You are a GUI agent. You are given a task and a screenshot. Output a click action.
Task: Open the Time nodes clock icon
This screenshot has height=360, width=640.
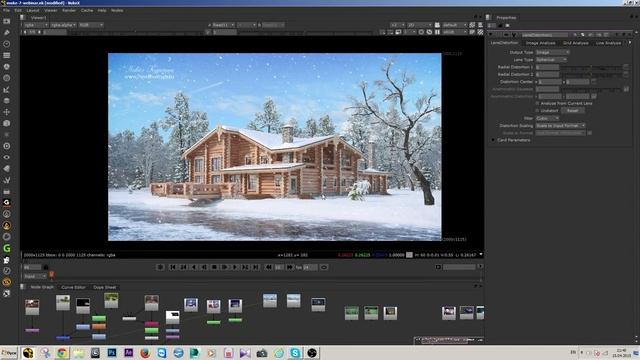7,44
